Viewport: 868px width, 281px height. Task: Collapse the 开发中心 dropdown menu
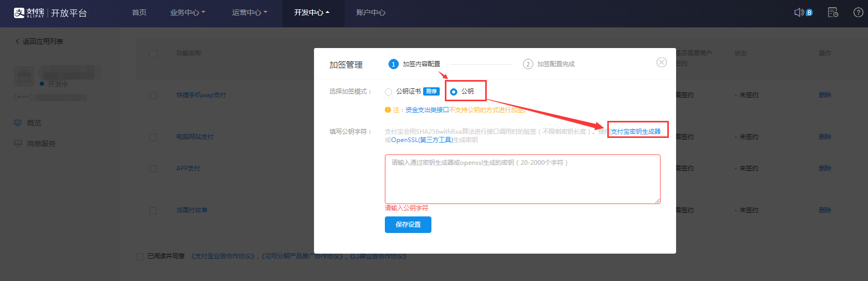[x=312, y=12]
